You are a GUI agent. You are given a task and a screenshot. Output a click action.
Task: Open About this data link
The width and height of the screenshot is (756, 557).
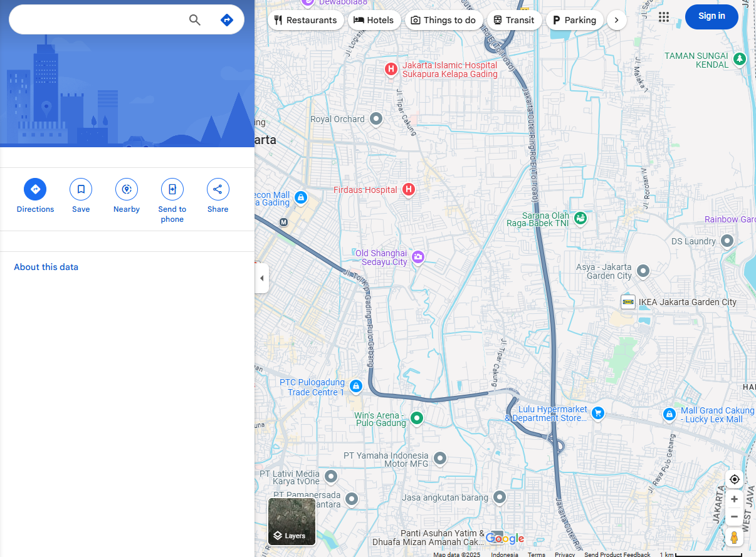46,267
